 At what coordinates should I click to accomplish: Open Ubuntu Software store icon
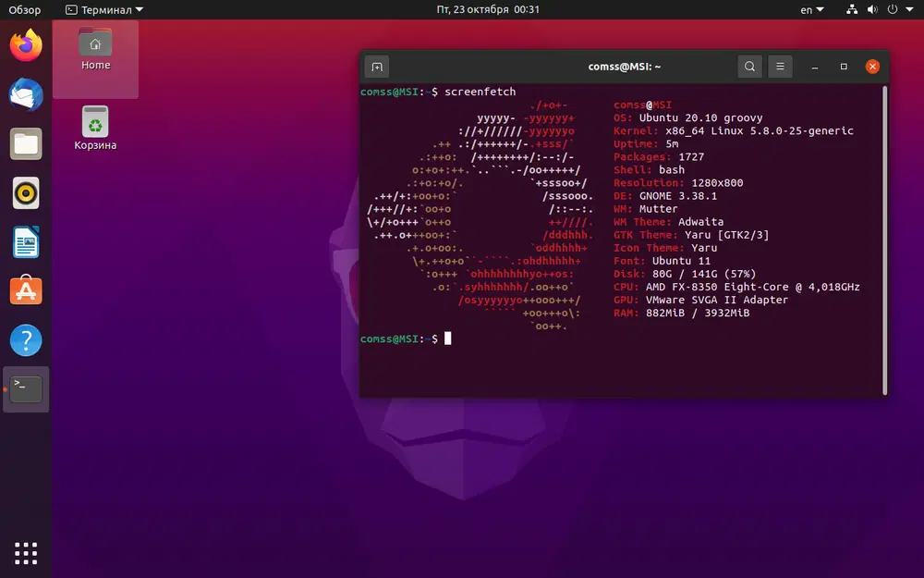tap(26, 290)
